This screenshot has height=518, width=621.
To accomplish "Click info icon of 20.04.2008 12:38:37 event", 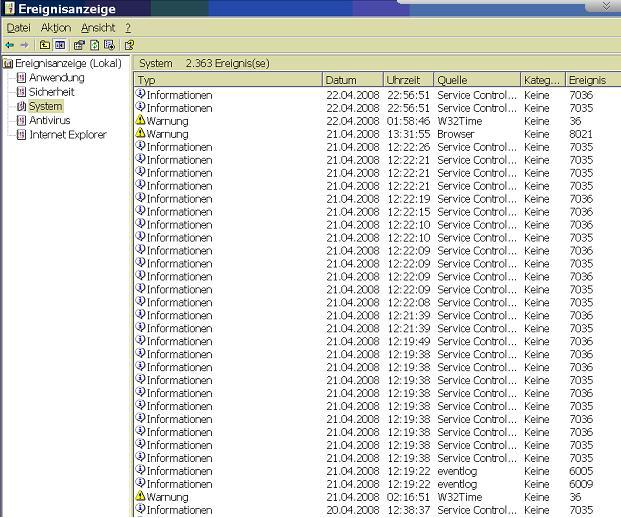I will (140, 508).
